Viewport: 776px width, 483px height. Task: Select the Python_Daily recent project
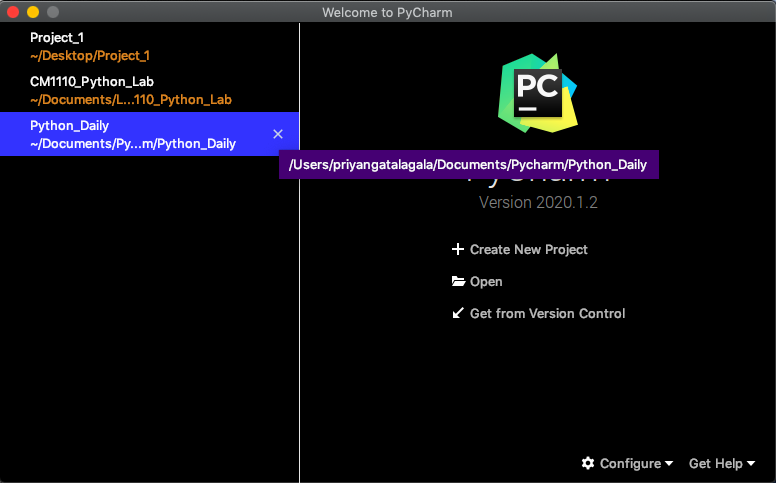tap(149, 134)
